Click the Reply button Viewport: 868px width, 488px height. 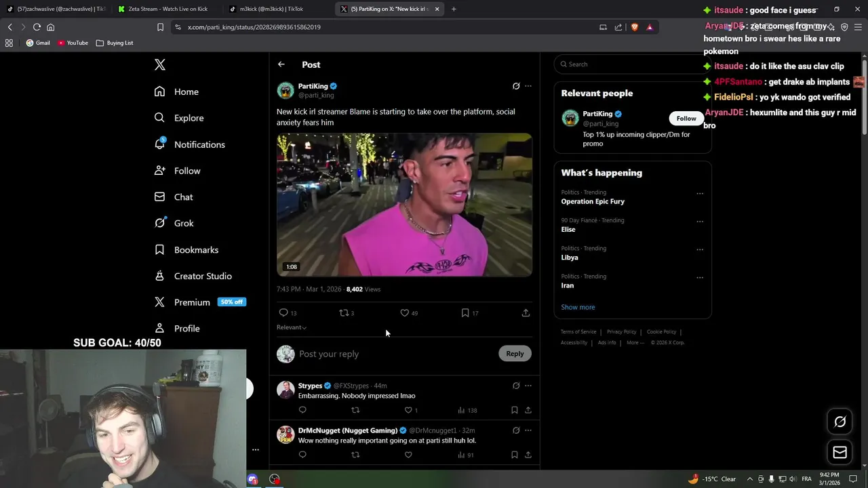click(x=515, y=354)
